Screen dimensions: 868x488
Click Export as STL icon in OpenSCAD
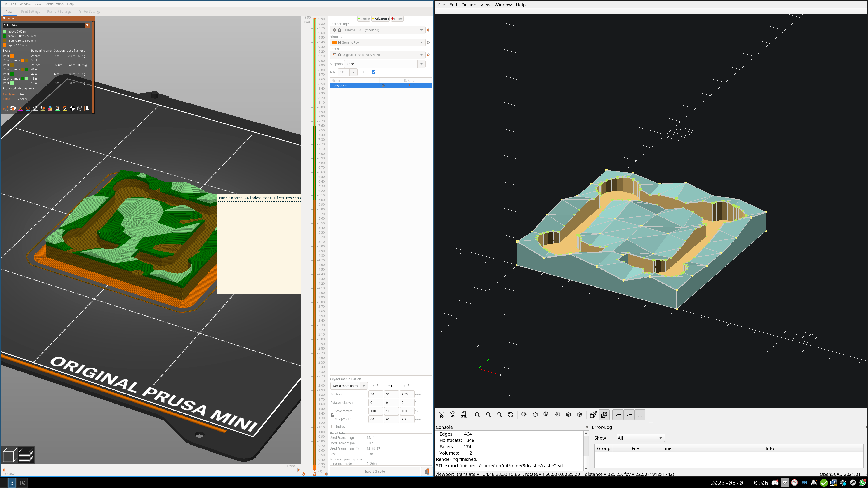click(x=464, y=415)
